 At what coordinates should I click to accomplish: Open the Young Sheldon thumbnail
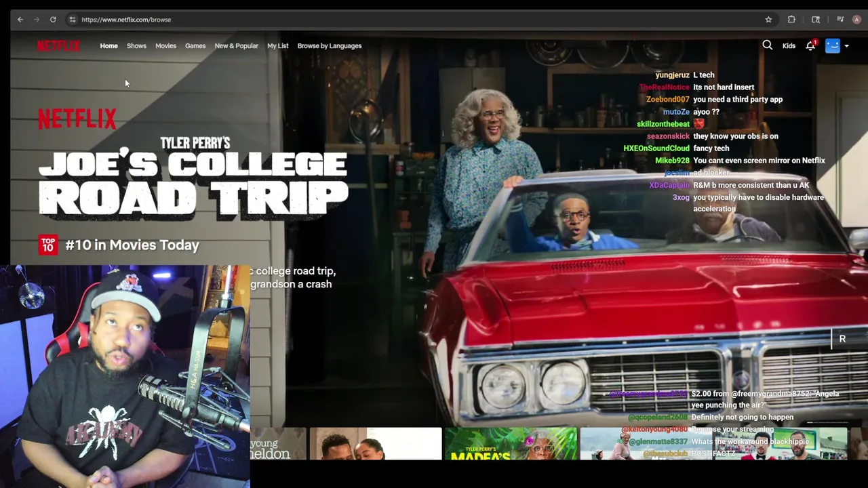tap(279, 443)
